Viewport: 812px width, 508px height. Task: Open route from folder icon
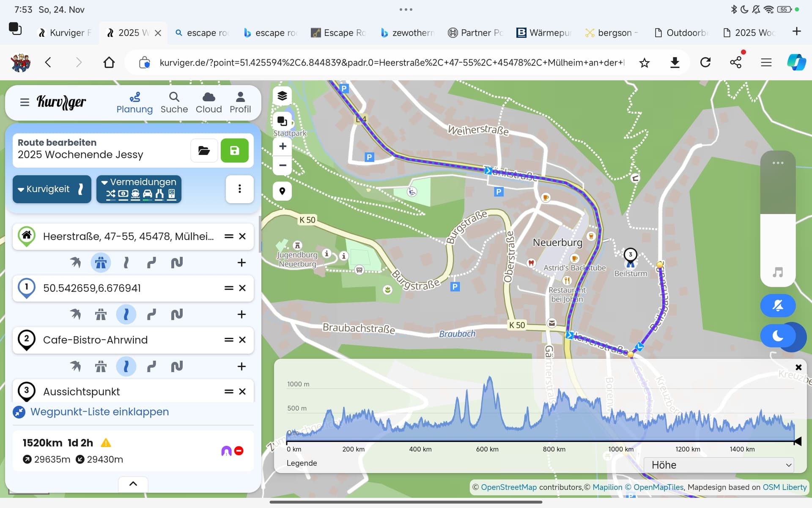tap(204, 150)
